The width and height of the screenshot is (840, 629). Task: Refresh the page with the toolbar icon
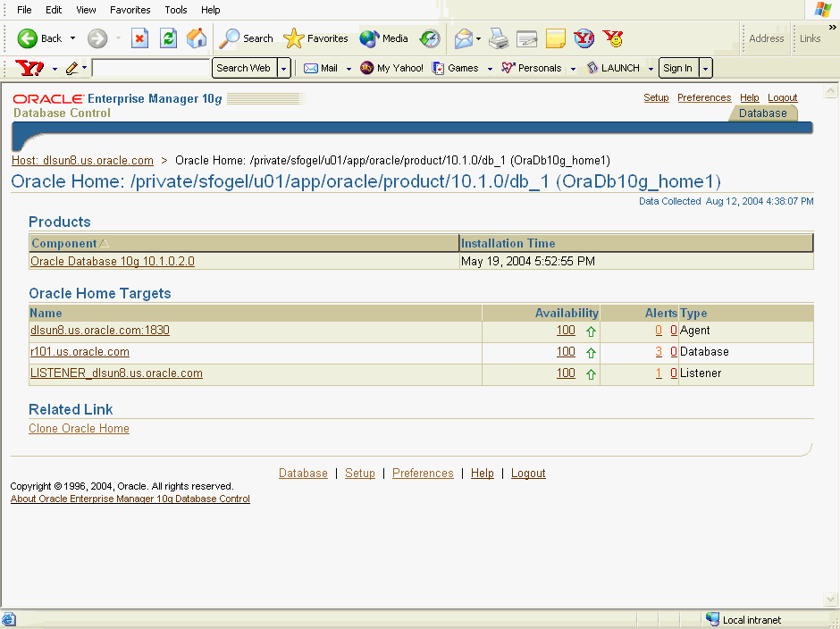(x=168, y=38)
